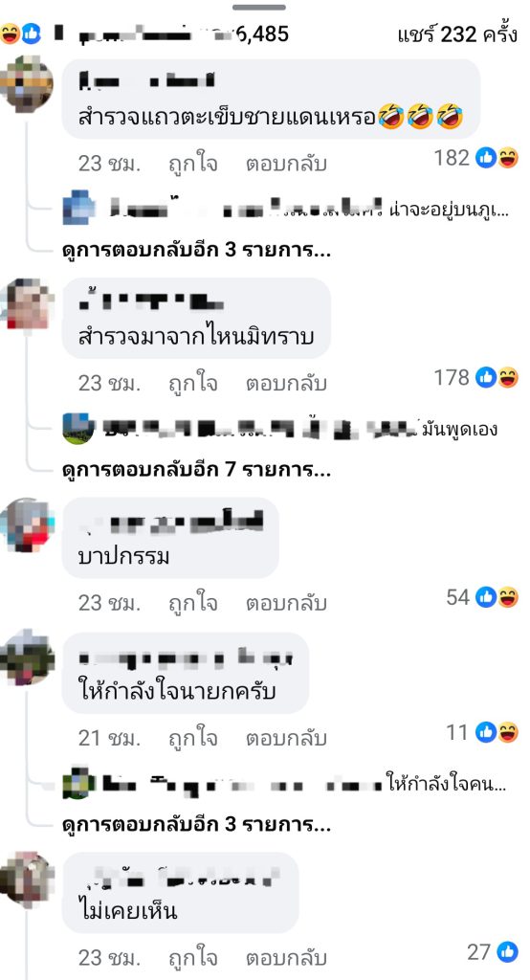This screenshot has width=530, height=980.
Task: Open post reaction summary at top left
Action: tap(21, 33)
